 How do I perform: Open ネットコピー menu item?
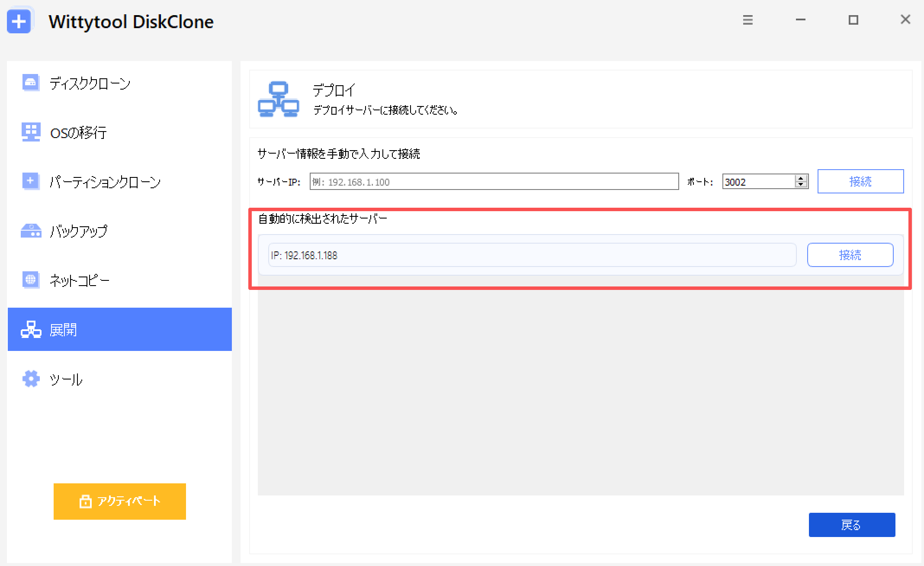pos(120,280)
